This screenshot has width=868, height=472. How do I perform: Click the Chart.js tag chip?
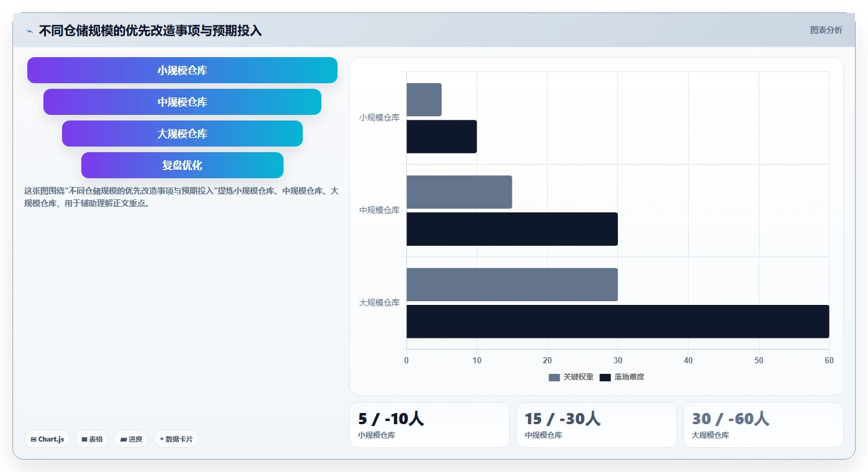(47, 439)
